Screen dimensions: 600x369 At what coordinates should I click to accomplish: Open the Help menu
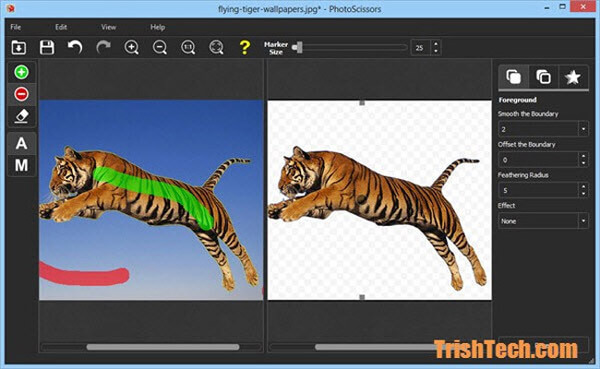[x=157, y=27]
